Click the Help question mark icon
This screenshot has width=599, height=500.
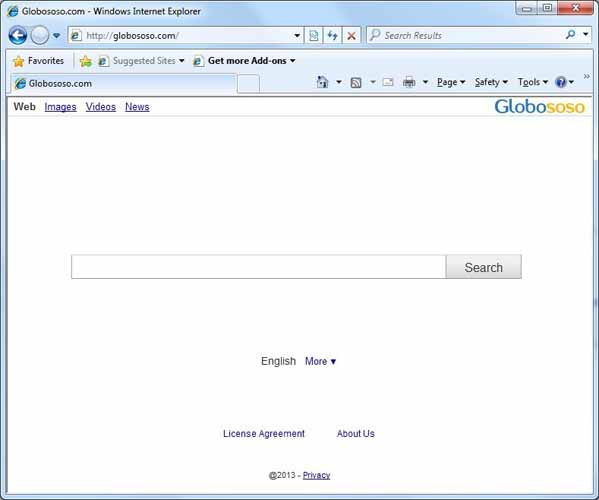[x=561, y=82]
